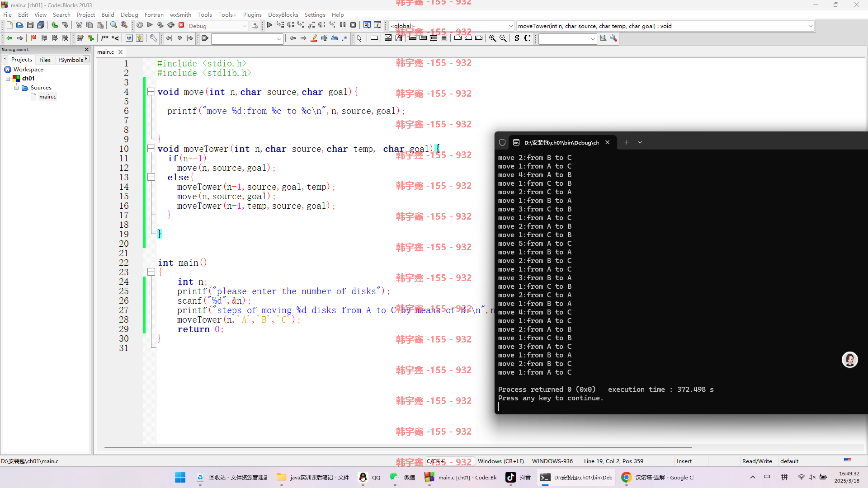Close the Management panel
The height and width of the screenshot is (488, 868).
click(87, 49)
